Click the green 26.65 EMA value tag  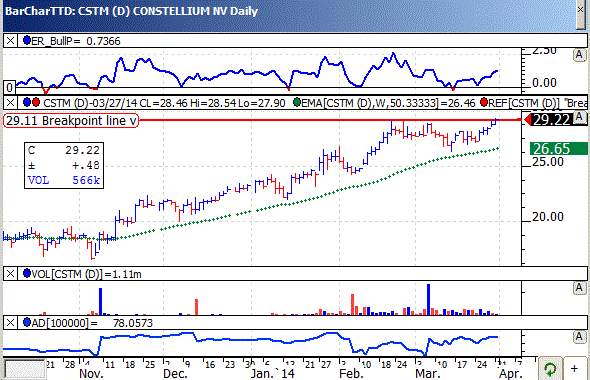point(558,149)
